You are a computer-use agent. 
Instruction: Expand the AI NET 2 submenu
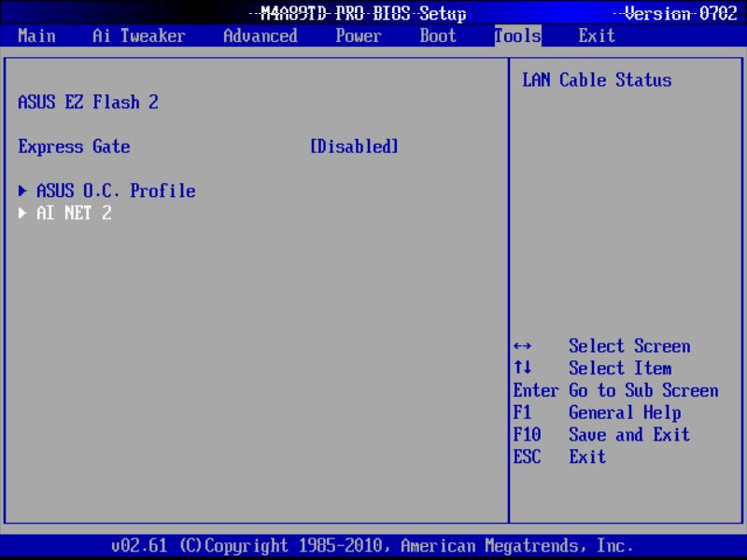pyautogui.click(x=73, y=212)
